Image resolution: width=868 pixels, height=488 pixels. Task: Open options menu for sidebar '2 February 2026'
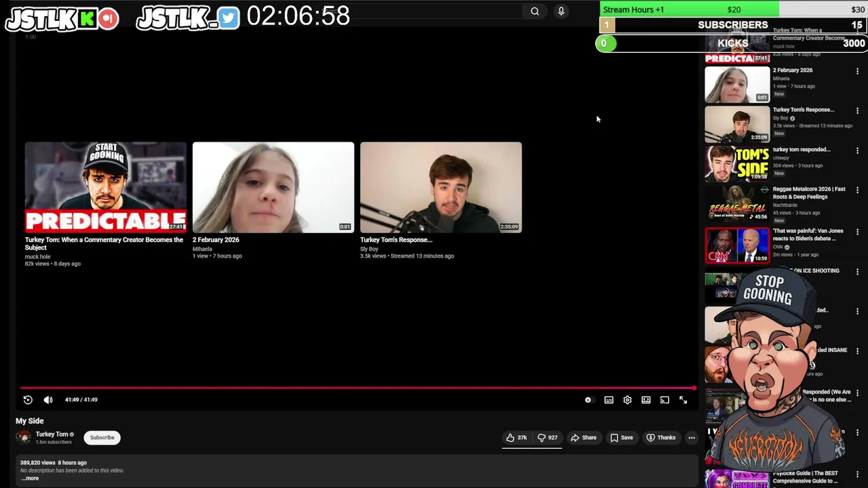click(x=857, y=71)
